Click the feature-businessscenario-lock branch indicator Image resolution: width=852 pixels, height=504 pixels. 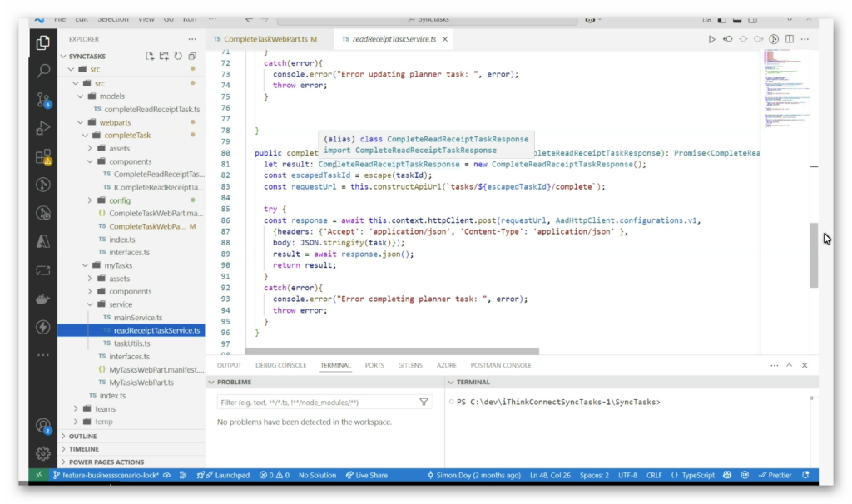(105, 476)
